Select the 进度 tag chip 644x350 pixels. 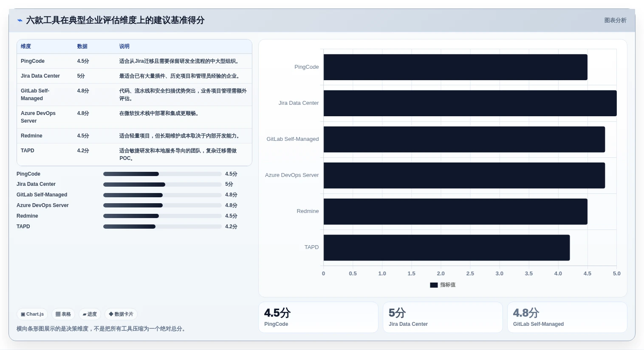pos(90,314)
